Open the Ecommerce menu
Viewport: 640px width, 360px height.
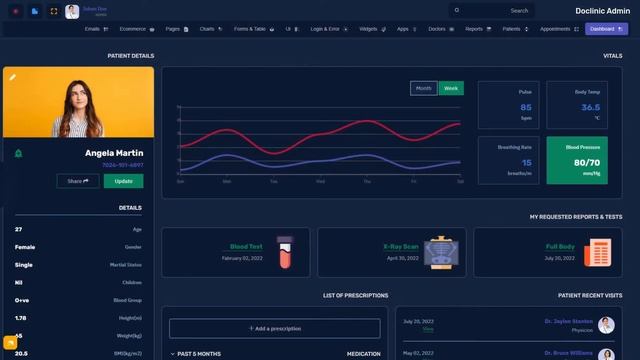click(137, 29)
